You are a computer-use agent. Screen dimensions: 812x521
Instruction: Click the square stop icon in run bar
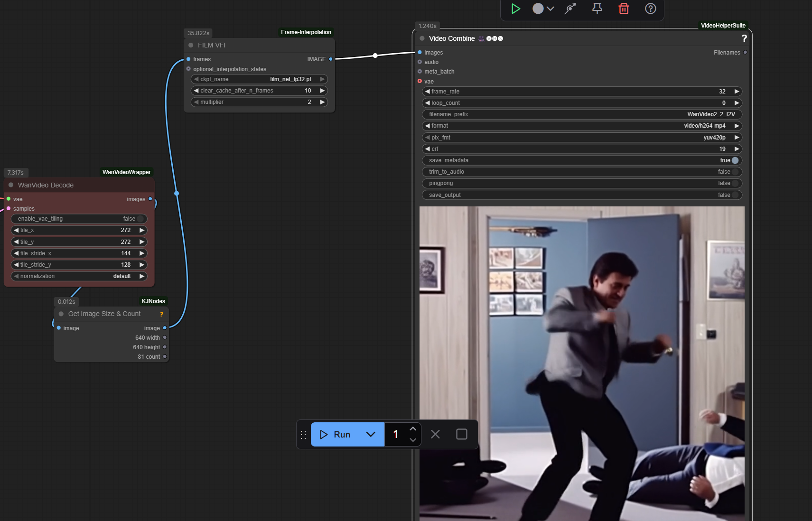(x=462, y=434)
